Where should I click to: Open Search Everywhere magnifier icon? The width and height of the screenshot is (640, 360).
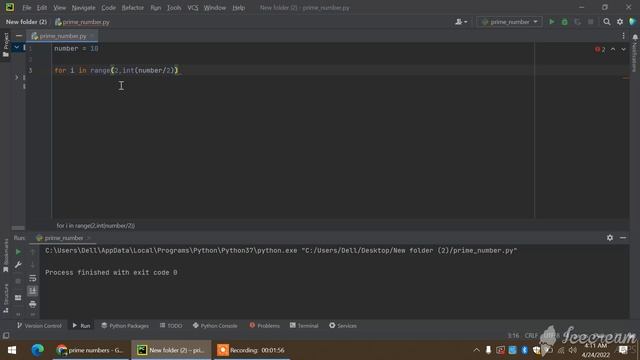(607, 22)
